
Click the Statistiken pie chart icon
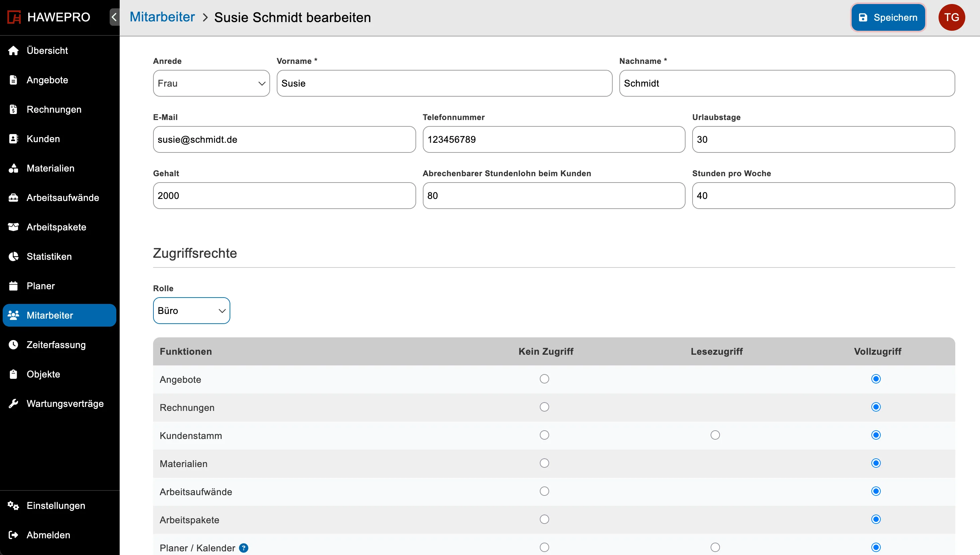pyautogui.click(x=13, y=256)
